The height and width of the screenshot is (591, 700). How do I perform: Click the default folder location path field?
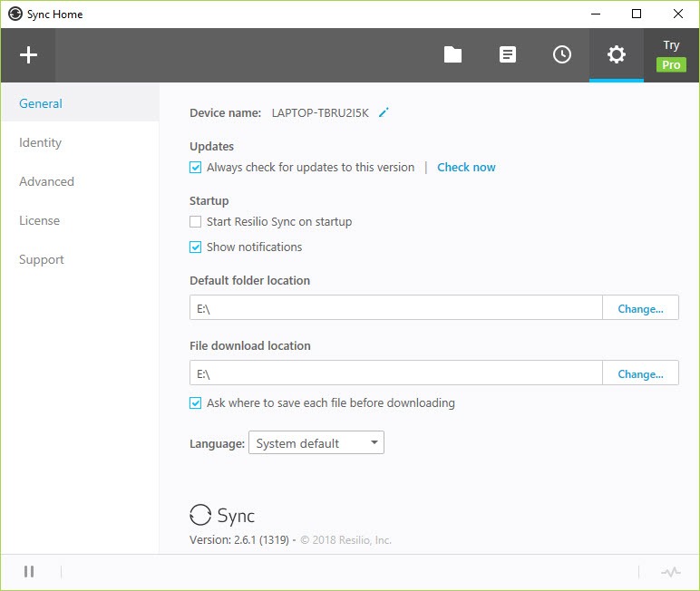396,307
